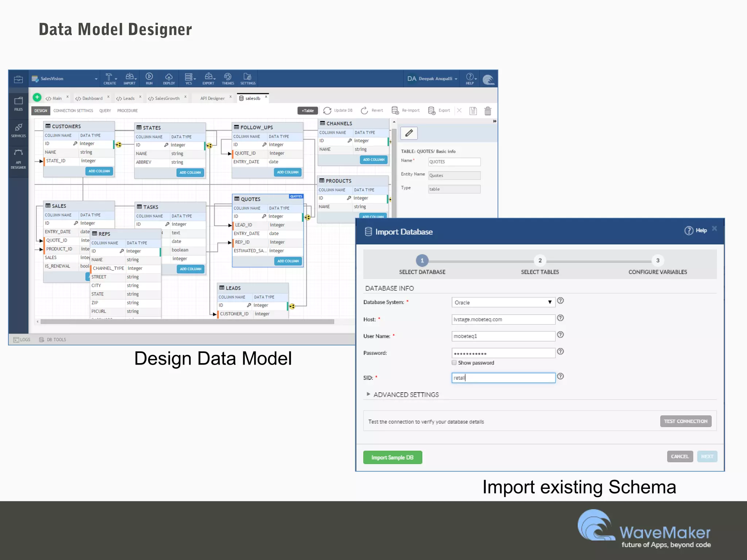Click the trash delete icon

click(488, 111)
